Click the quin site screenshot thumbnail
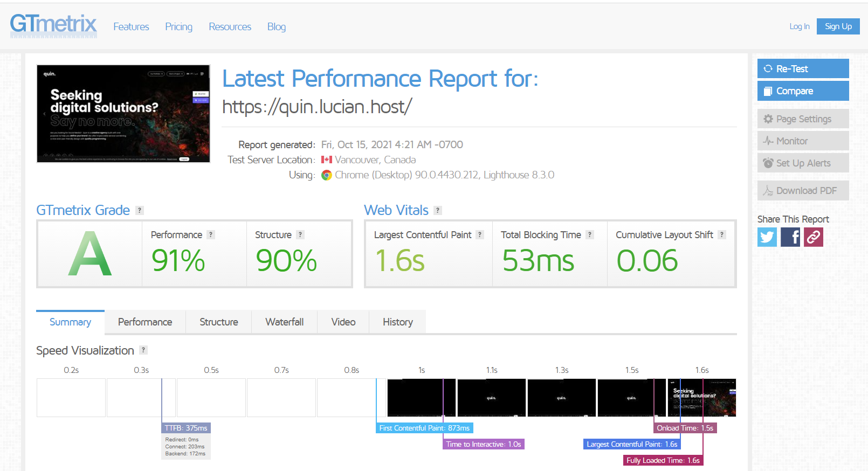This screenshot has width=868, height=471. click(x=123, y=114)
